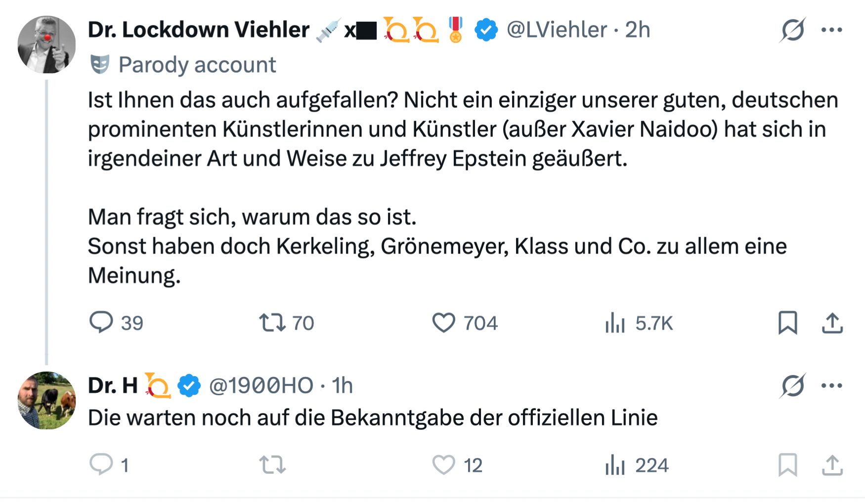Bookmark Dr. H's reply
This screenshot has height=504, width=865.
pos(787,465)
